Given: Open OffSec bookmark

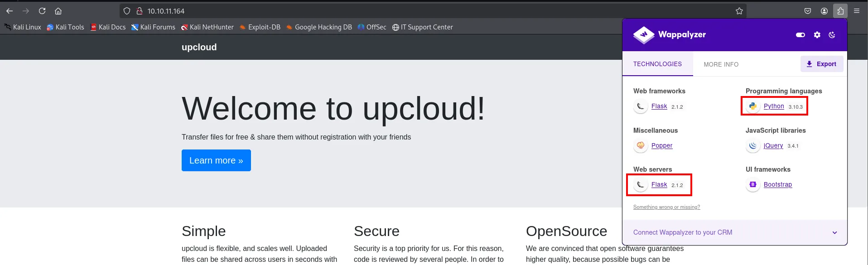Looking at the screenshot, I should [x=372, y=27].
